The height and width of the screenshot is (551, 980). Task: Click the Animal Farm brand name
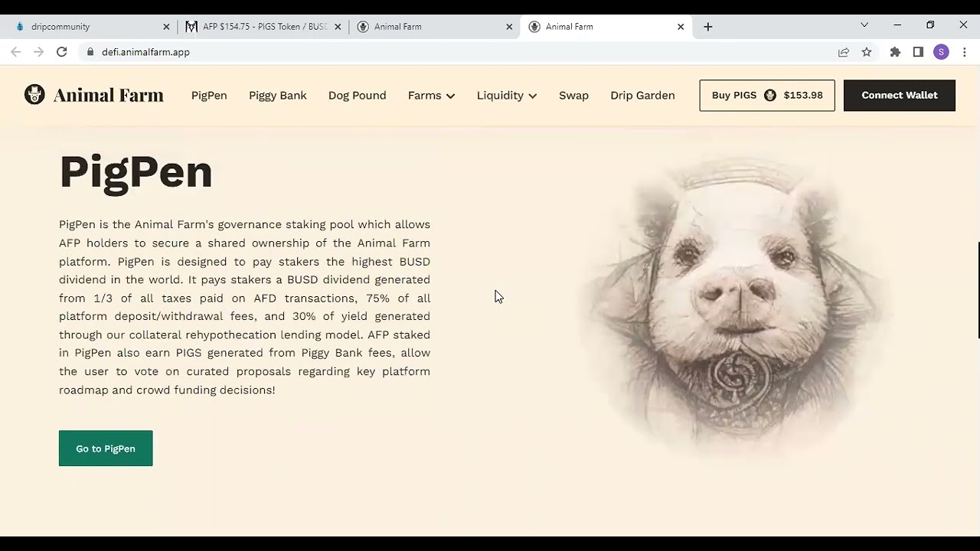click(108, 96)
